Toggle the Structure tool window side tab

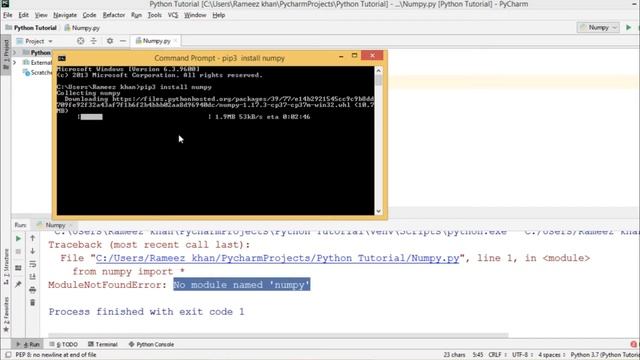(x=6, y=266)
